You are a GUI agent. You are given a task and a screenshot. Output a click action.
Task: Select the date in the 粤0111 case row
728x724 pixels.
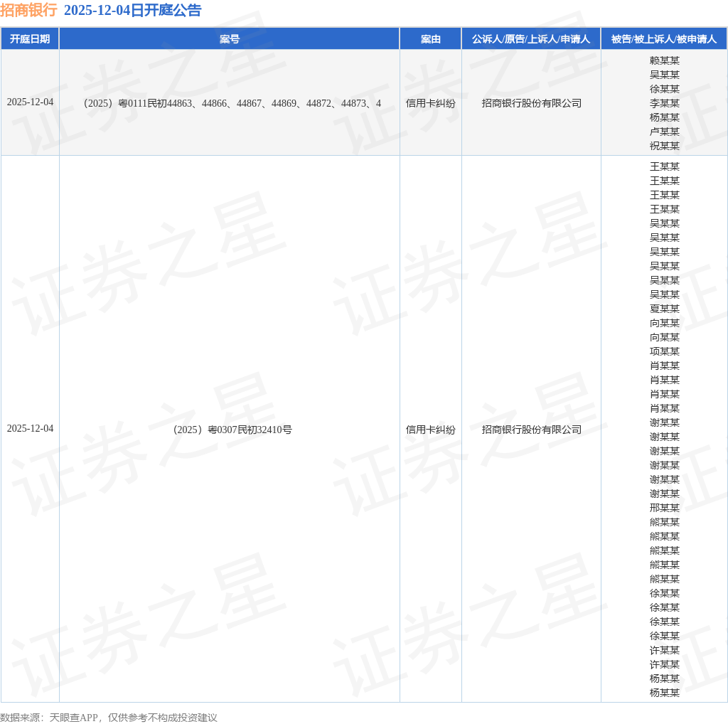coord(30,102)
